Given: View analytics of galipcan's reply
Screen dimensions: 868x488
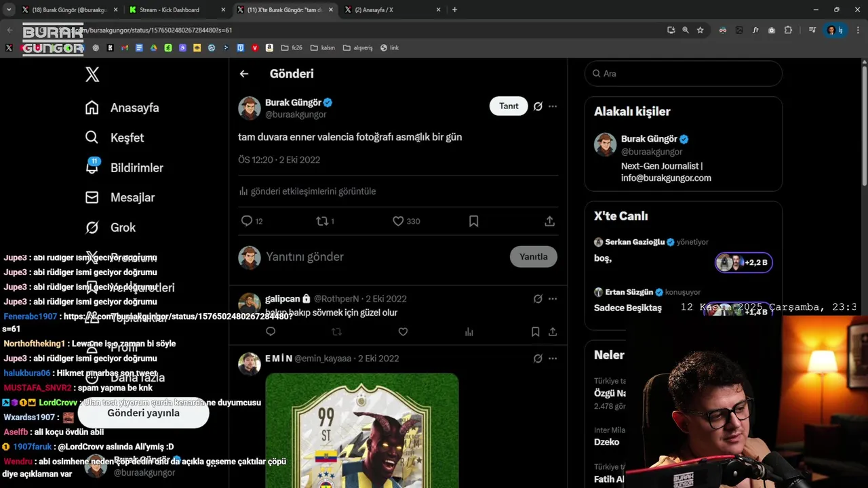Looking at the screenshot, I should tap(469, 331).
